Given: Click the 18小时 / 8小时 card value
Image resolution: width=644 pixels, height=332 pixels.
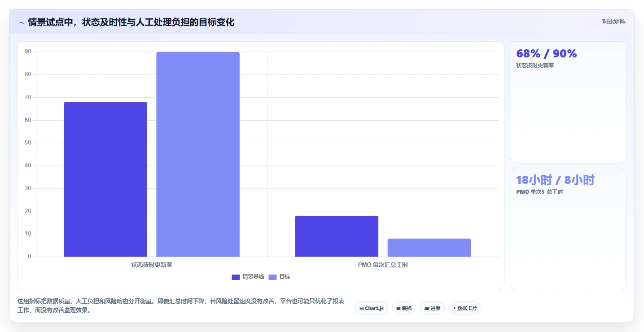Looking at the screenshot, I should click(555, 180).
